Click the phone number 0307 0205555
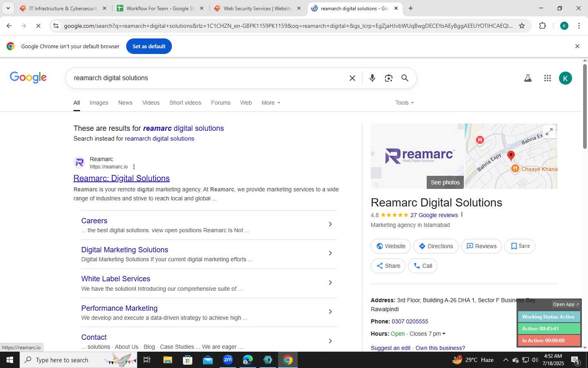 tap(410, 321)
